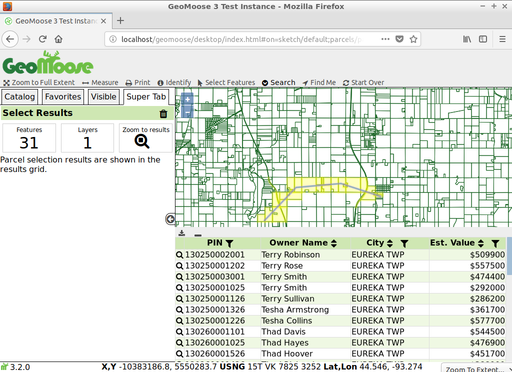The height and width of the screenshot is (372, 512).
Task: Open the Print tool
Action: 138,82
